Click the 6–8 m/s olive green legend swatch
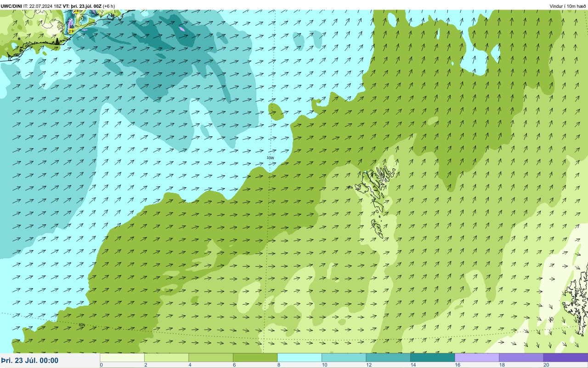The image size is (588, 368). pos(255,357)
